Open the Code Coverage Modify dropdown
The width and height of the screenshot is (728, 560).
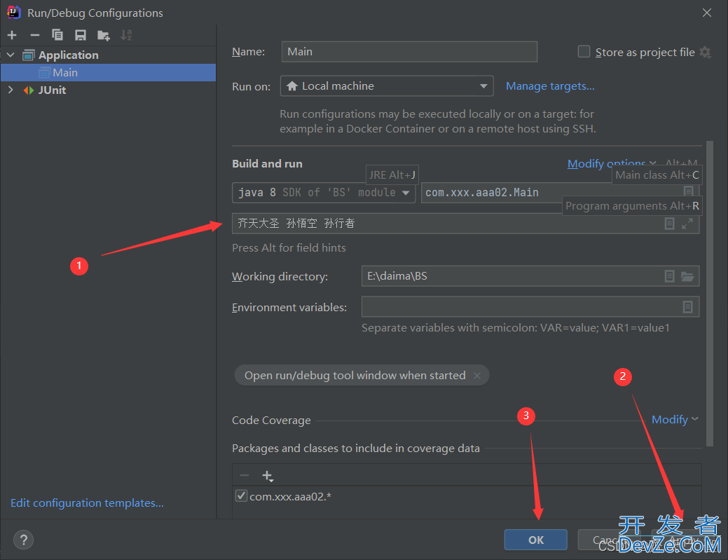click(x=675, y=419)
